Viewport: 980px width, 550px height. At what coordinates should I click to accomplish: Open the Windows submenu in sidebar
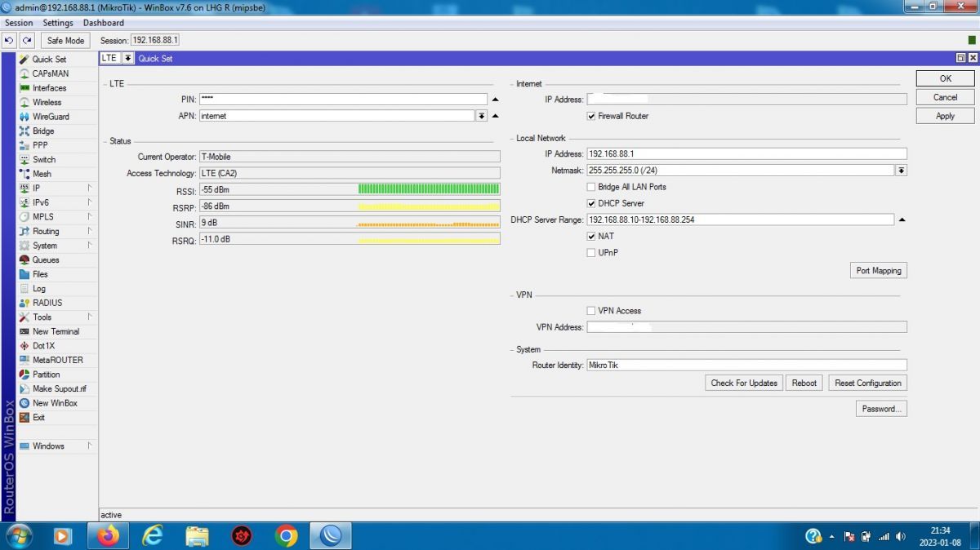coord(56,446)
